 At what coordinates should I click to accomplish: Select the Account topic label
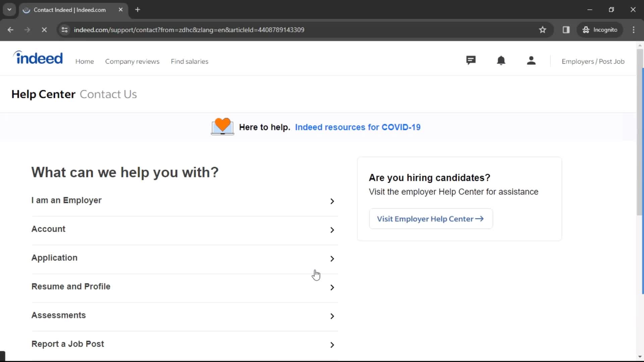click(48, 229)
